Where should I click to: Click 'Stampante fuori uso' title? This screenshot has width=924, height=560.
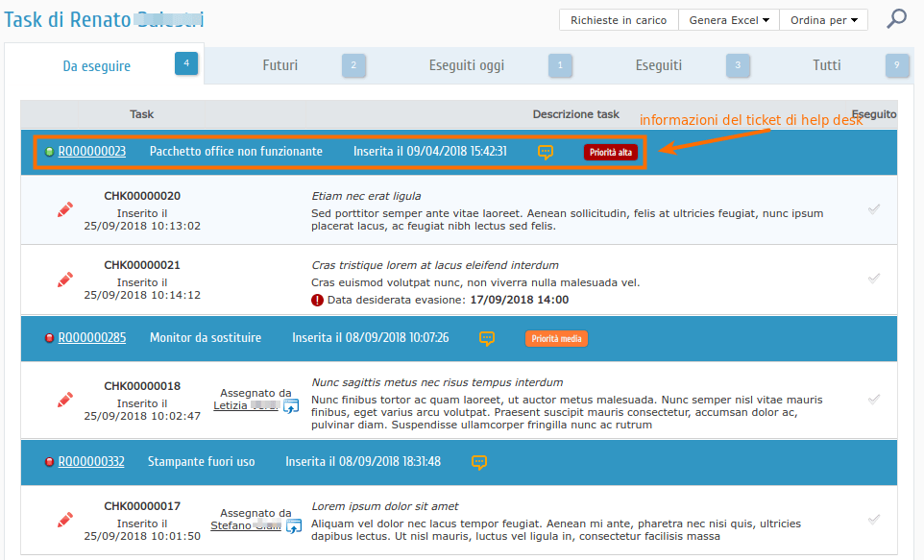pyautogui.click(x=201, y=462)
